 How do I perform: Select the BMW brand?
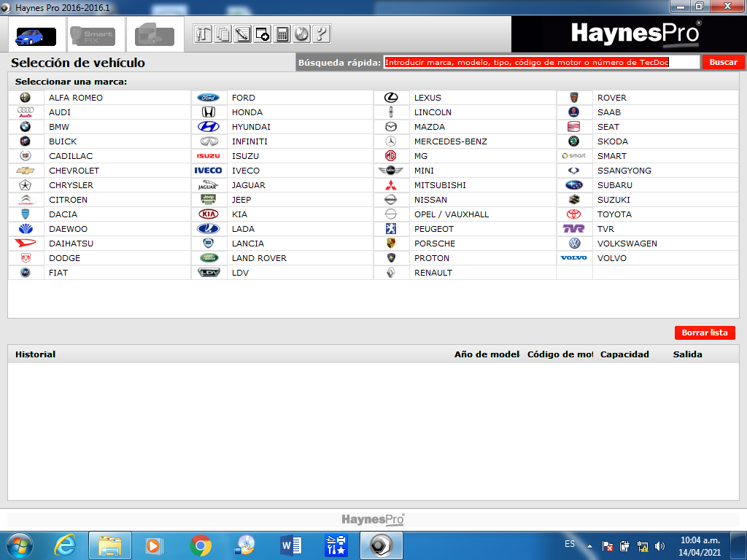(59, 127)
